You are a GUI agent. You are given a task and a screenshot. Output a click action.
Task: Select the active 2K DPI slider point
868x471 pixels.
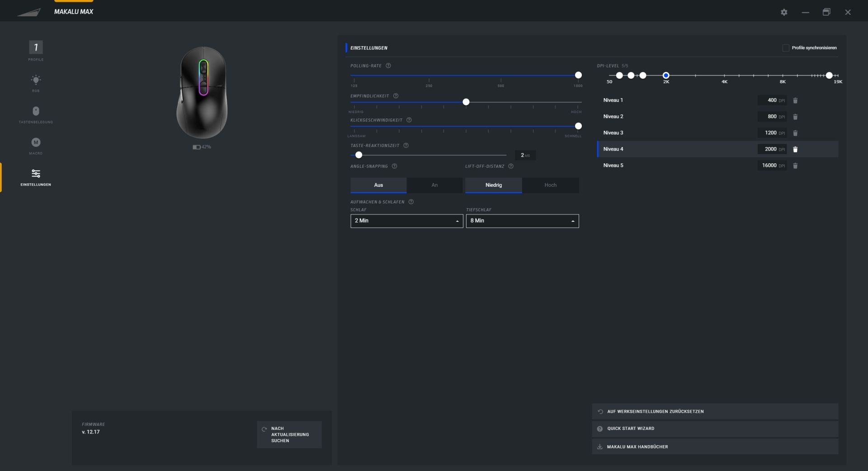click(x=666, y=75)
